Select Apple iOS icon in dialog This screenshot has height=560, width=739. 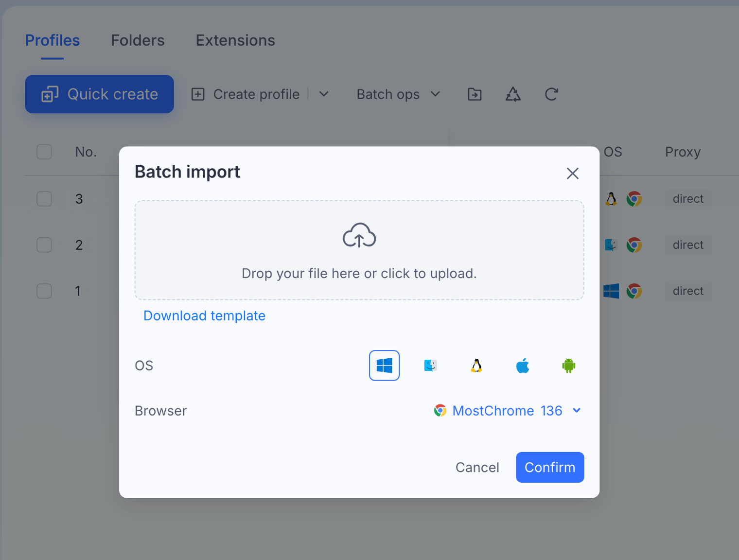click(x=523, y=366)
